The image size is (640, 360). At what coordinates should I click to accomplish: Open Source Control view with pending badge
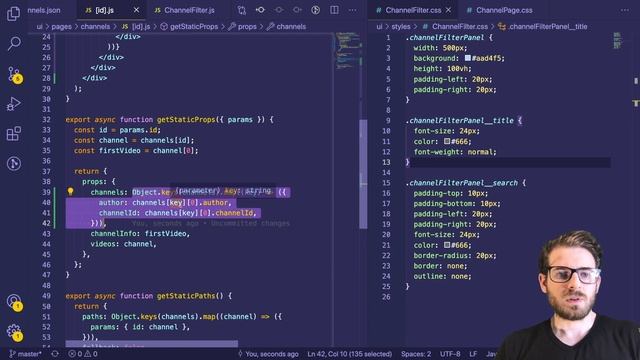click(15, 75)
